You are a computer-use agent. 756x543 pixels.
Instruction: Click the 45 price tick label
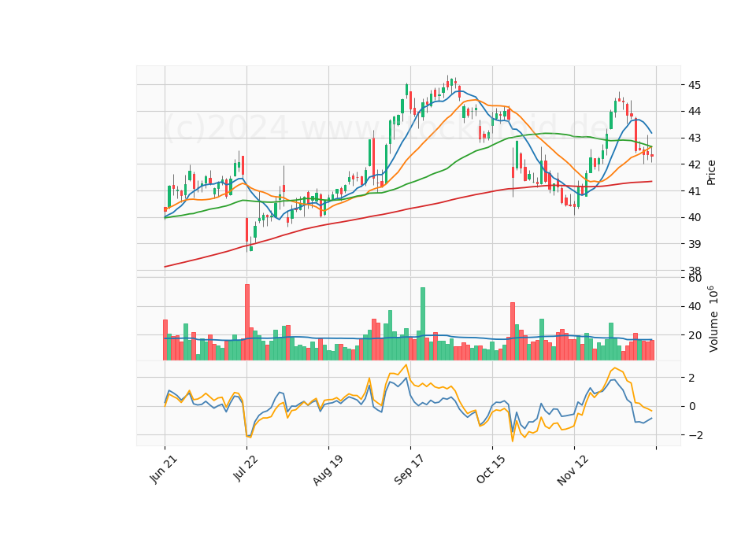point(695,85)
